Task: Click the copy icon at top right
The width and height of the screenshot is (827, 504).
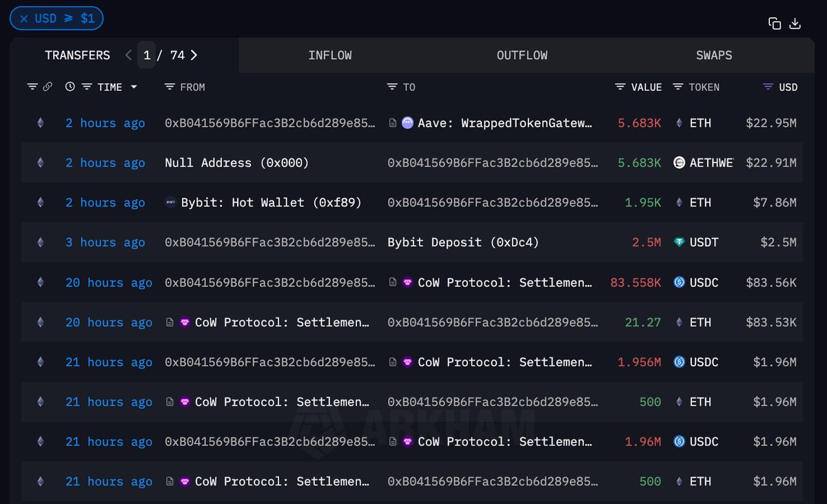Action: pos(775,23)
